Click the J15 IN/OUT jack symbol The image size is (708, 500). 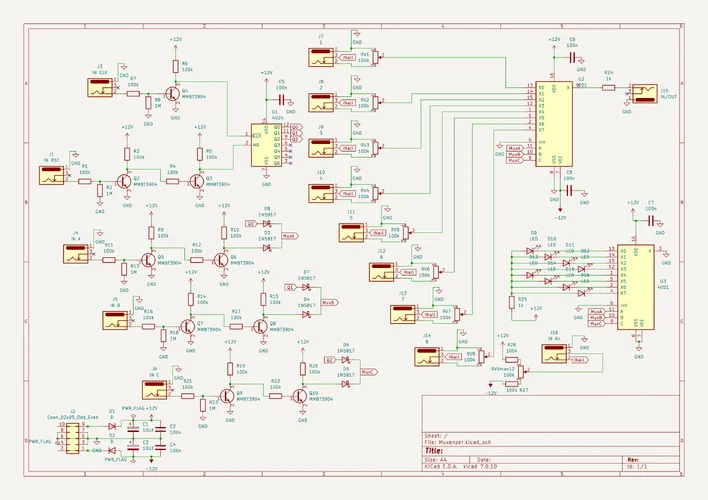[x=644, y=93]
